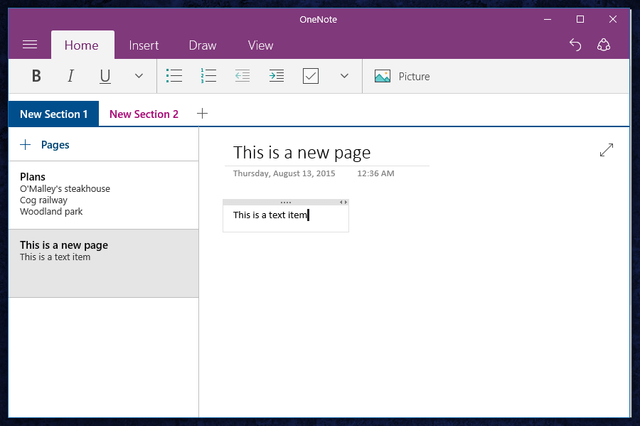Open the Draw tab

pos(202,45)
